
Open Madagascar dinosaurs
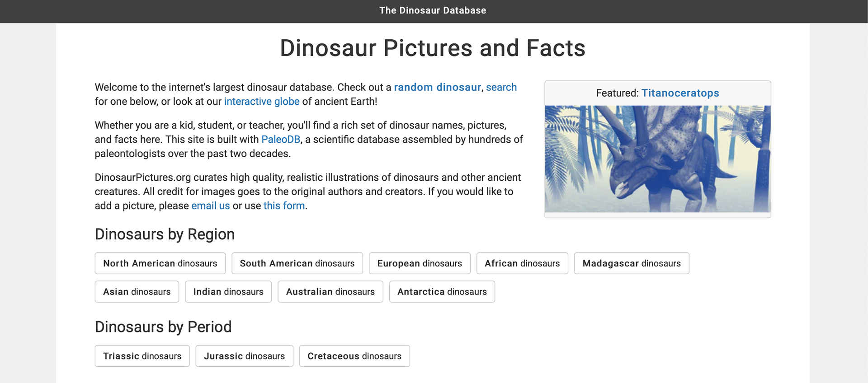point(632,263)
